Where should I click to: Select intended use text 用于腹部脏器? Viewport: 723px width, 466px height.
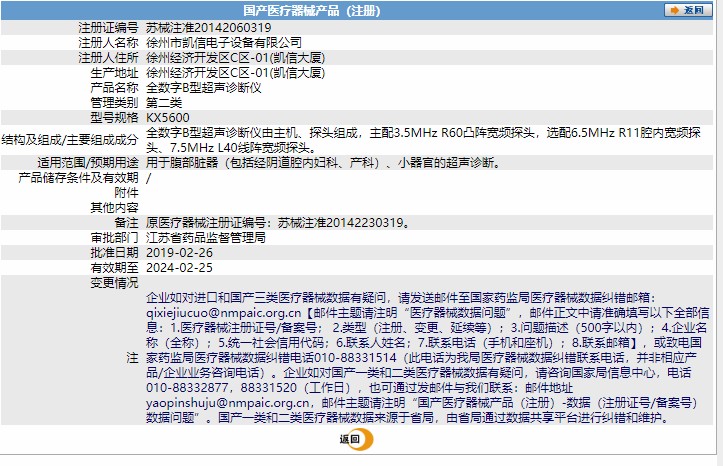coord(182,163)
